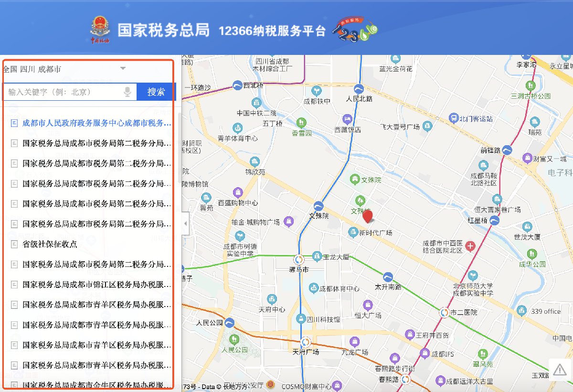Click the 339 office building icon
The image size is (573, 392).
(522, 310)
